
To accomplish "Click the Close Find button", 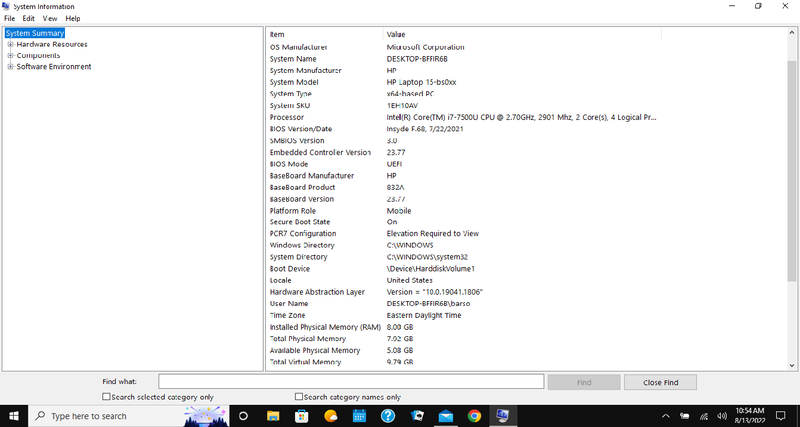I will 660,382.
